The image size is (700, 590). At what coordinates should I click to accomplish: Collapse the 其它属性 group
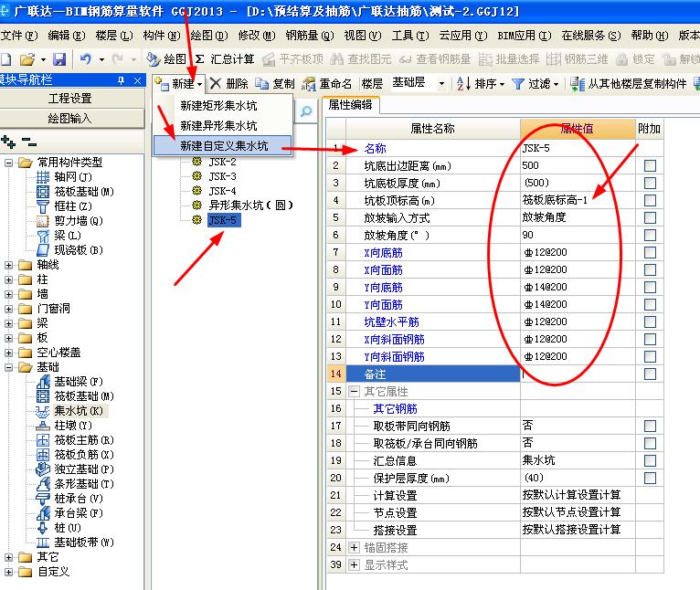[354, 392]
